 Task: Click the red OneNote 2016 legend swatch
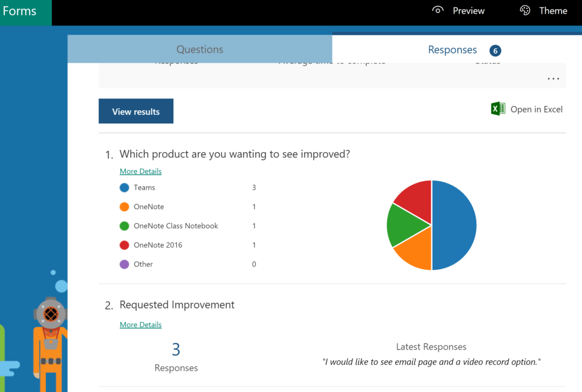tap(124, 245)
